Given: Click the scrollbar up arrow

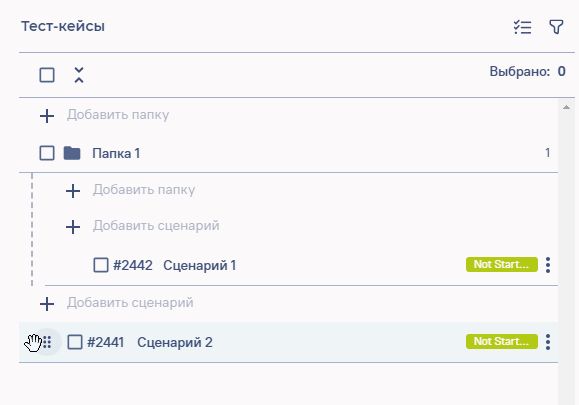Looking at the screenshot, I should [566, 107].
